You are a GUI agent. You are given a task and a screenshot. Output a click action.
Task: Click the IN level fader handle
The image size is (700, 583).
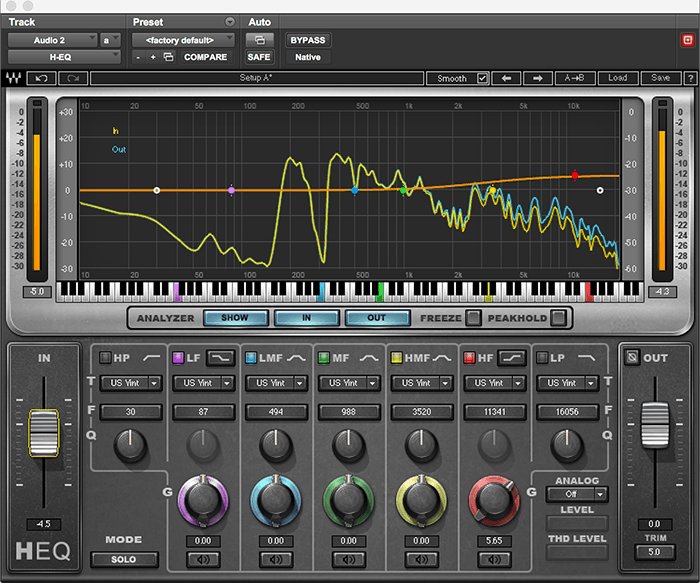[44, 433]
